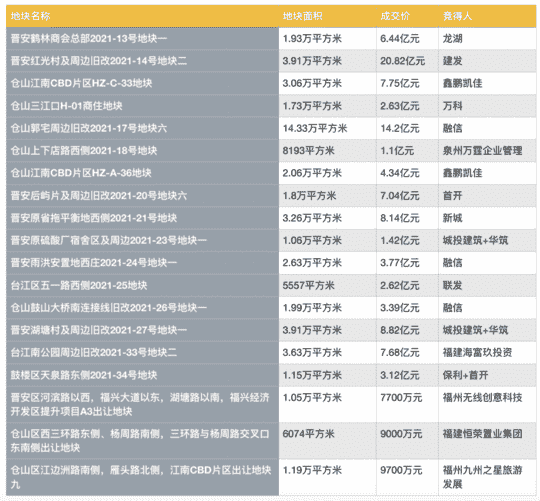Select the row name 仓山上下店路西侧2021-18号地块
Image resolution: width=540 pixels, height=501 pixels.
142,151
